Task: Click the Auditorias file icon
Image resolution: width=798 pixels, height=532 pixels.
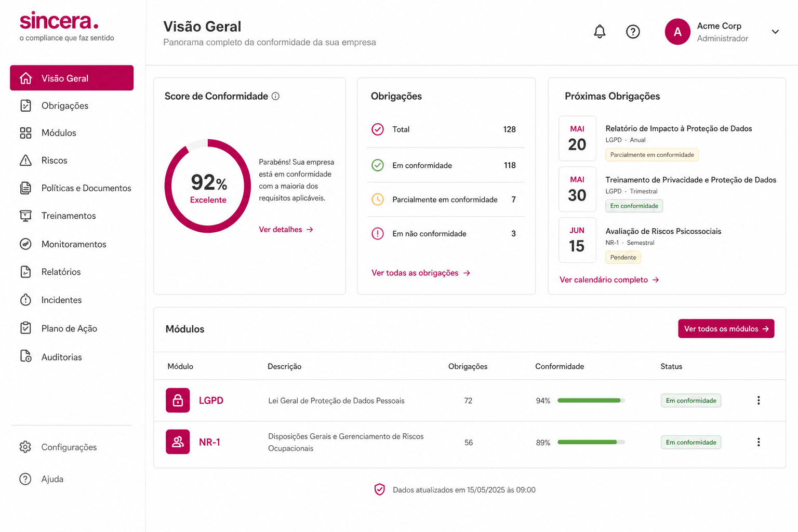Action: click(x=25, y=356)
